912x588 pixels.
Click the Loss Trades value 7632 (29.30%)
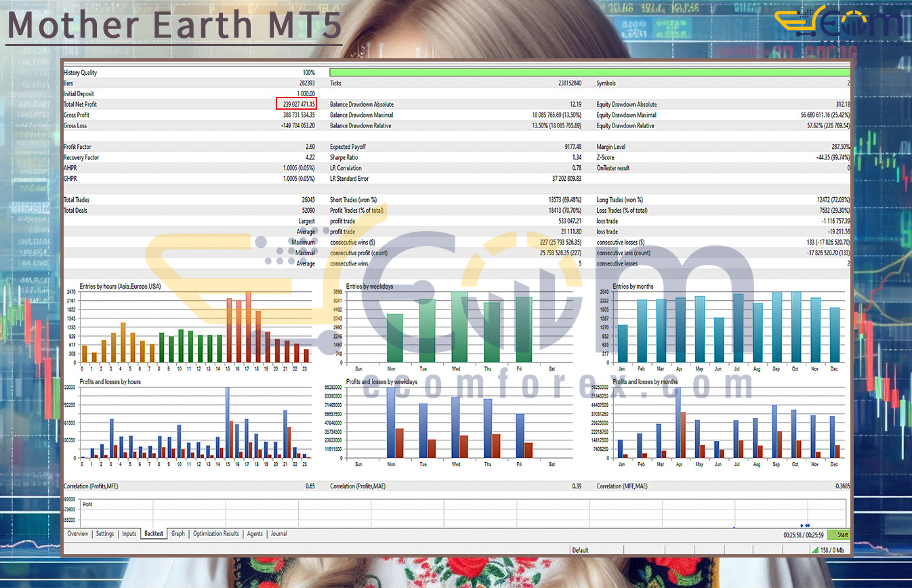835,210
